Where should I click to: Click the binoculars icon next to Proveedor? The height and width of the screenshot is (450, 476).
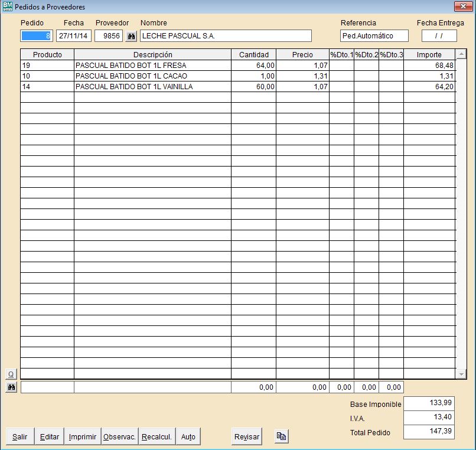(x=131, y=36)
